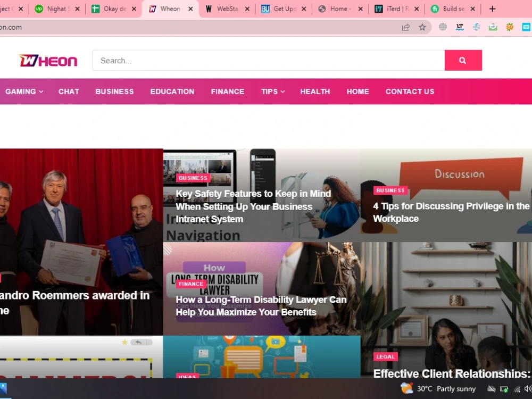The height and width of the screenshot is (399, 532).
Task: Click the camera-off icon in system tray
Action: click(x=491, y=389)
